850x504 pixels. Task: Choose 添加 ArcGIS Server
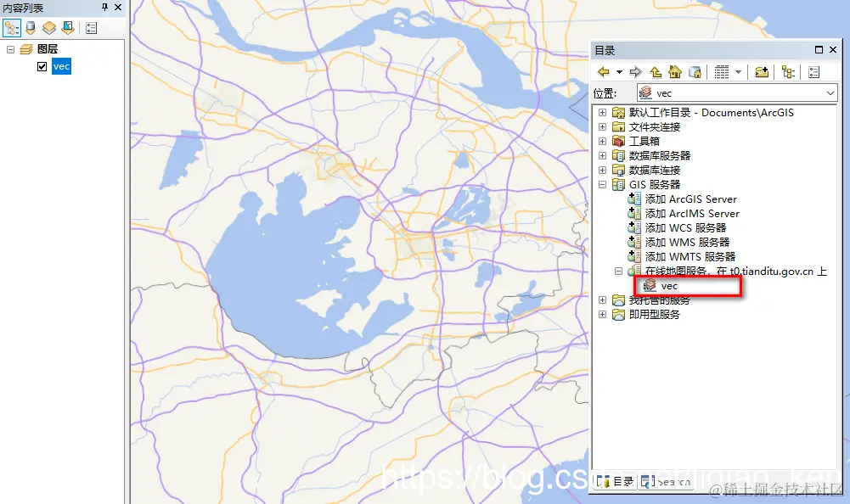(x=690, y=199)
